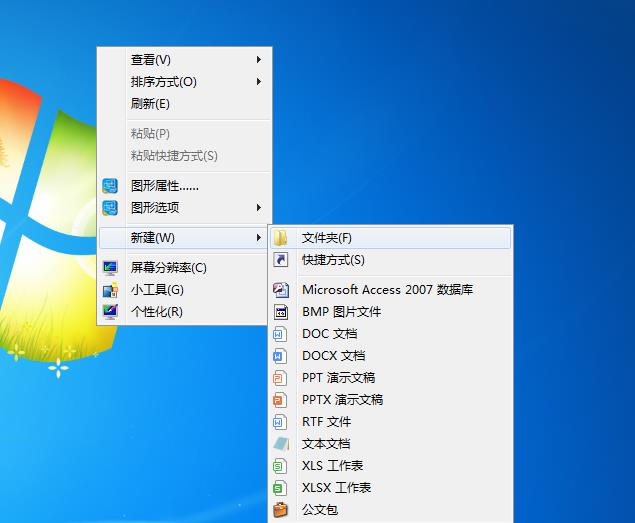Click the BMP image file icon
The height and width of the screenshot is (523, 635).
(x=281, y=312)
